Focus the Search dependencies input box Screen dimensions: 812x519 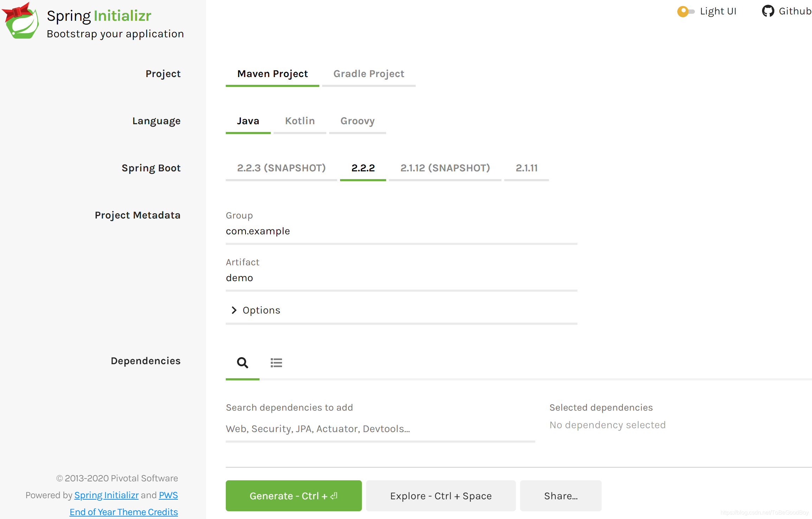pyautogui.click(x=380, y=429)
